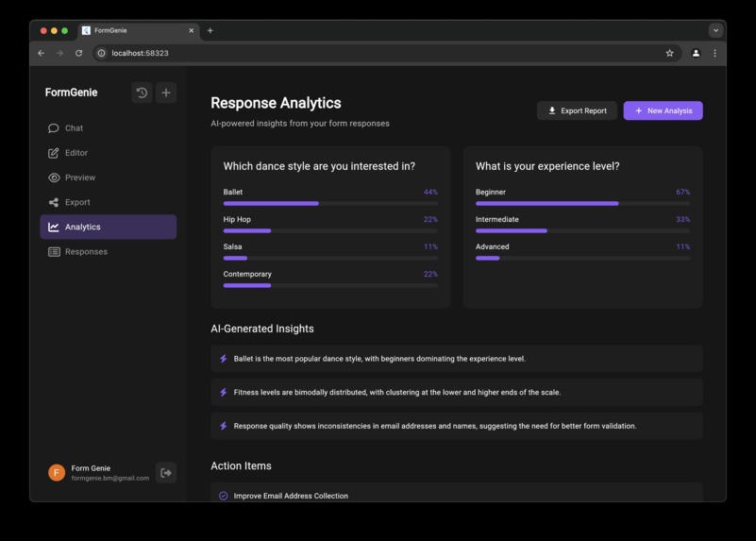Click the localhost:58323 address bar
756x541 pixels.
pyautogui.click(x=387, y=53)
